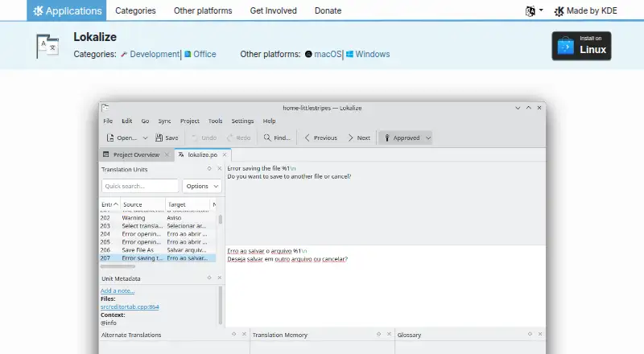
Task: Float the Translation Memory panel
Action: tap(378, 334)
